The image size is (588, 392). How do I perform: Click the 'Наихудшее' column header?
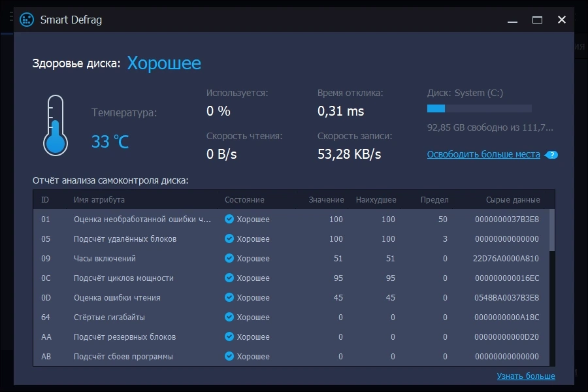[x=376, y=199]
